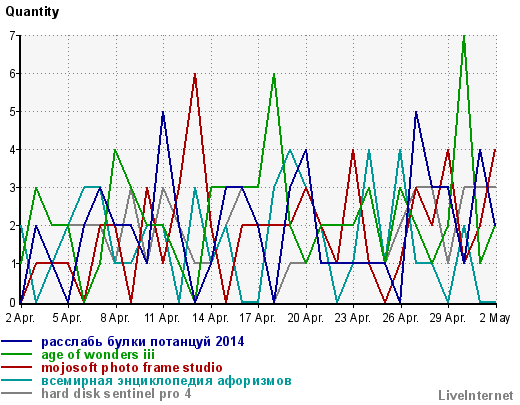Click the '2 Apr.' x-axis date label
The image size is (520, 405).
pos(20,318)
